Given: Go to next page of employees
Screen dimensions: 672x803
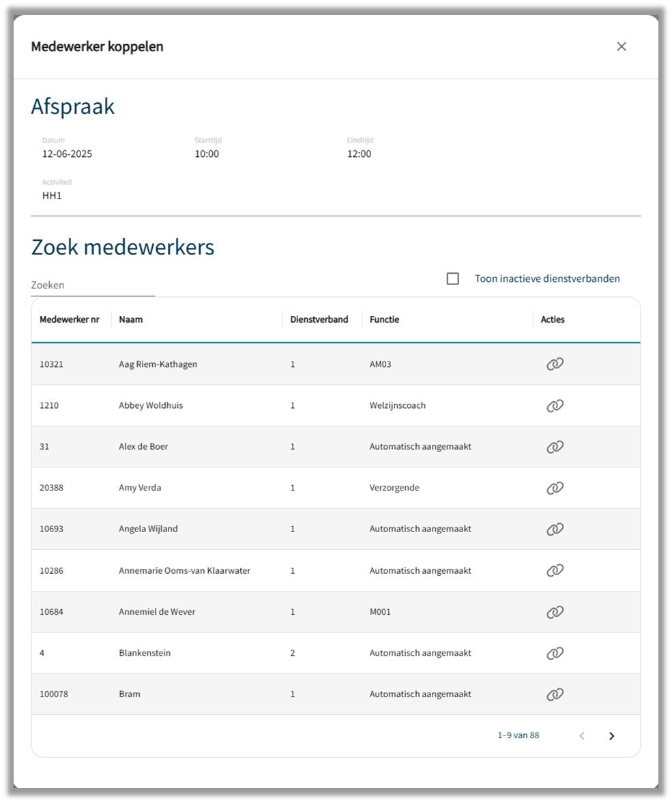Looking at the screenshot, I should pyautogui.click(x=611, y=735).
